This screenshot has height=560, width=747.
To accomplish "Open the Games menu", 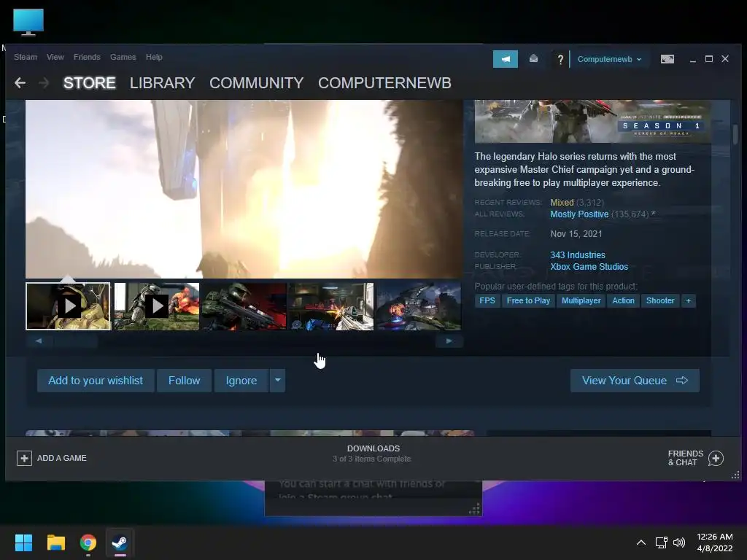I will [123, 57].
